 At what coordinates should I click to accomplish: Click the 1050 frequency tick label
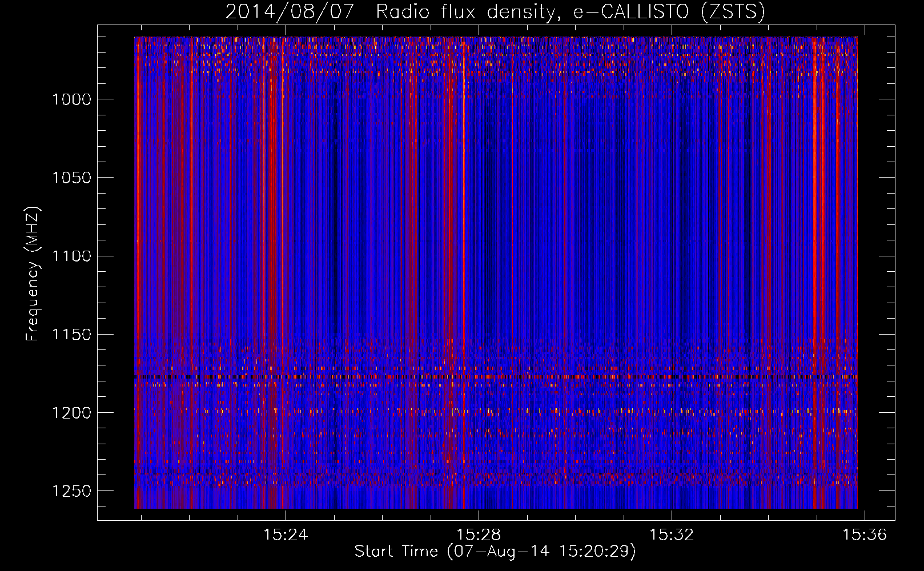pos(71,178)
